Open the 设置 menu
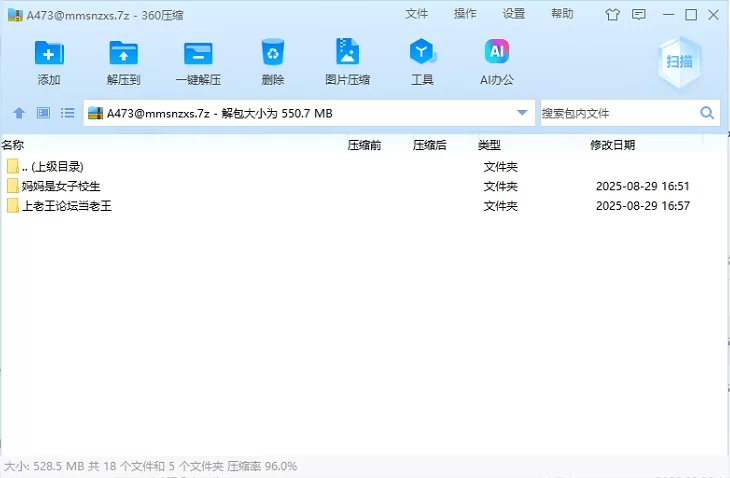This screenshot has height=478, width=730. tap(514, 14)
